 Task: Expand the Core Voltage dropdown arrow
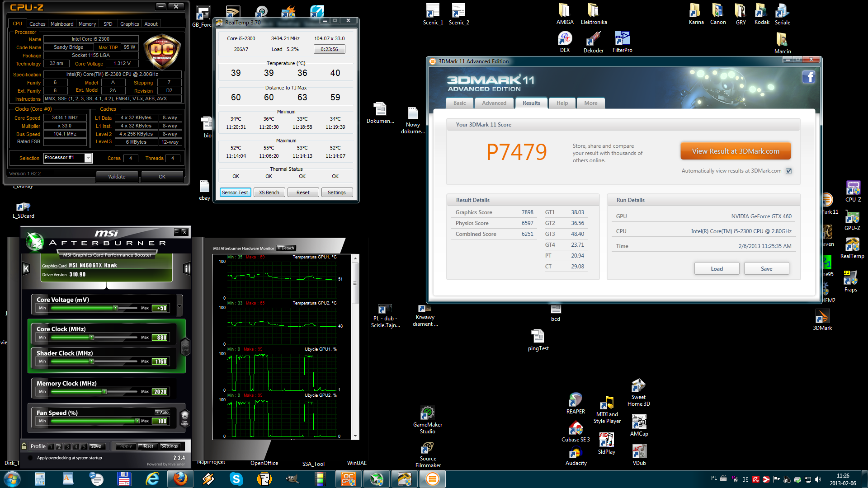(179, 306)
